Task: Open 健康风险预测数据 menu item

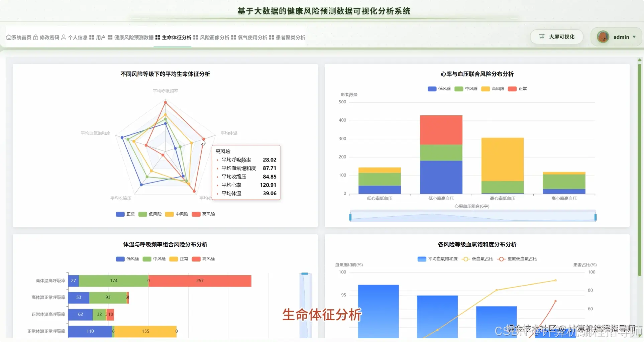Action: [134, 37]
